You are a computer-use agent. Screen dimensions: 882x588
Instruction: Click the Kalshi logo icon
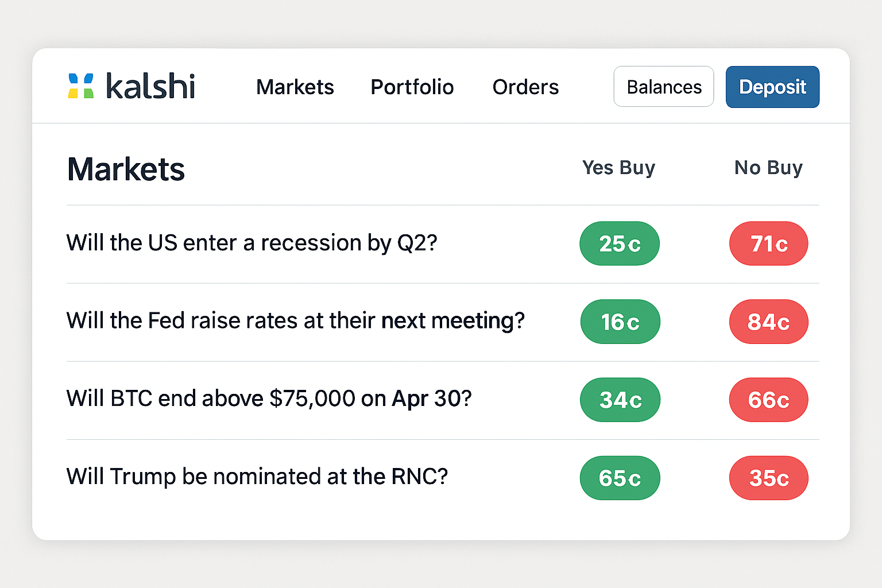click(x=81, y=86)
